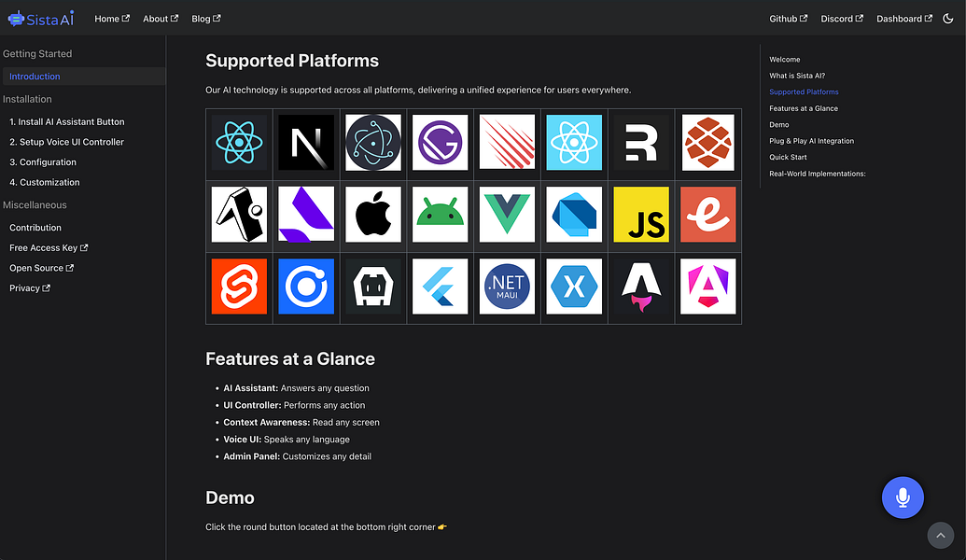Toggle dark mode with the moon icon
This screenshot has height=560, width=966.
point(948,19)
